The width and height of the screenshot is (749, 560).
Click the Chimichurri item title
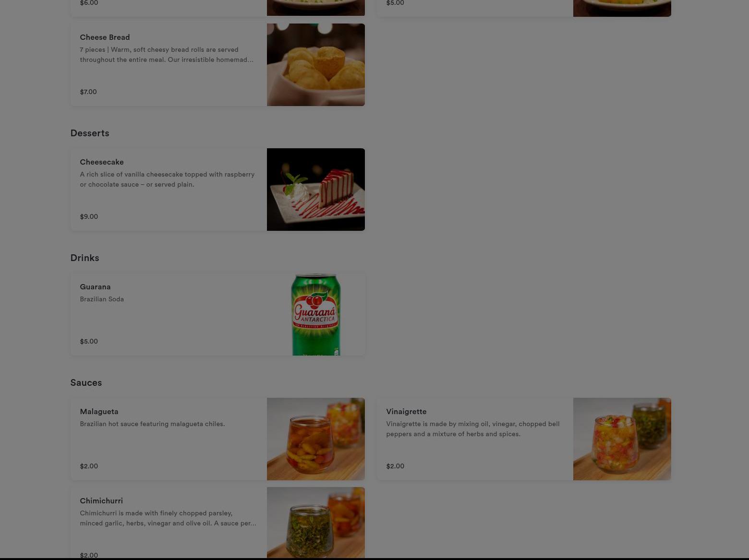coord(101,501)
